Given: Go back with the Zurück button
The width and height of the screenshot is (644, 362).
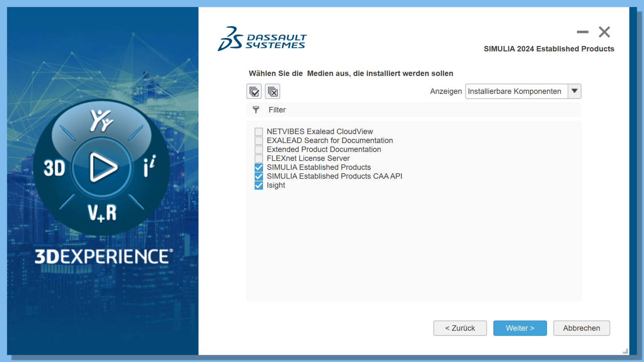Looking at the screenshot, I should [460, 328].
